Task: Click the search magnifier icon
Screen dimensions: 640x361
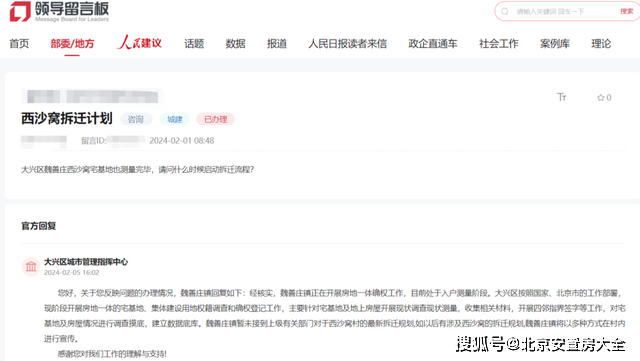Action: click(x=505, y=11)
